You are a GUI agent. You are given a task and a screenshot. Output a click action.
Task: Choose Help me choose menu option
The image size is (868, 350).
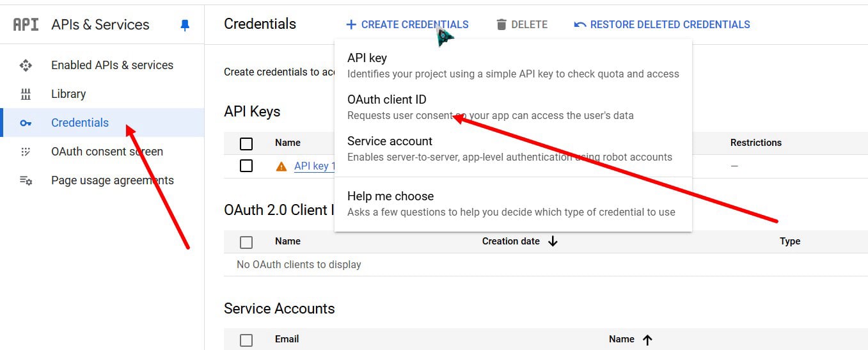click(513, 203)
